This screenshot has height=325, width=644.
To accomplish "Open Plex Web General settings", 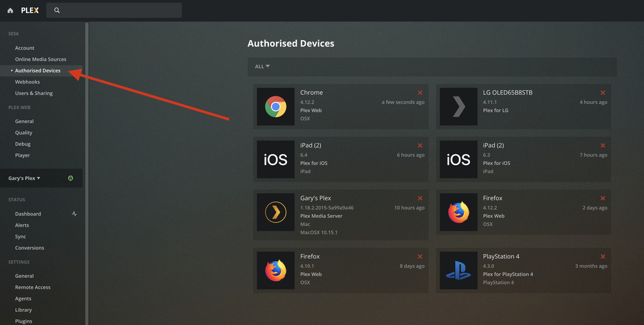I will point(24,121).
